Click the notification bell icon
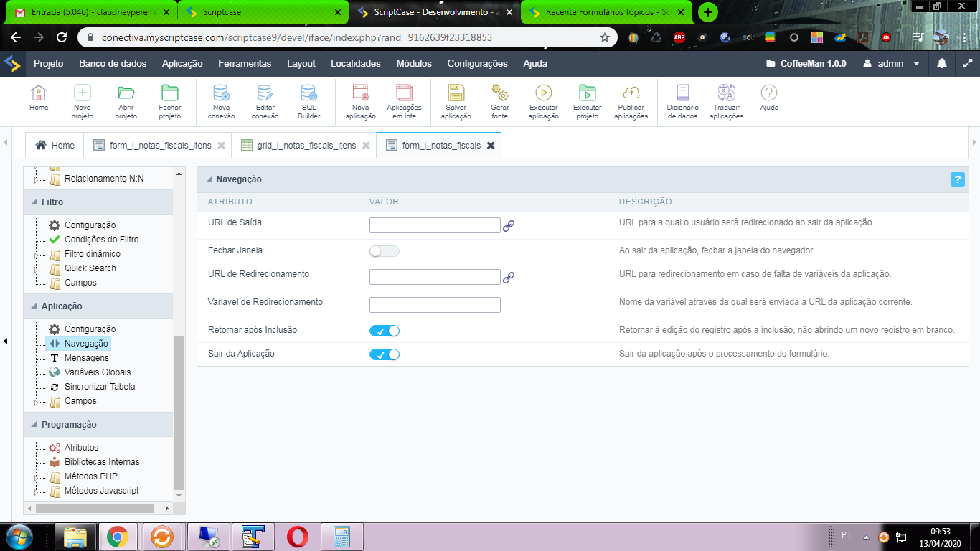The height and width of the screenshot is (551, 980). tap(942, 64)
